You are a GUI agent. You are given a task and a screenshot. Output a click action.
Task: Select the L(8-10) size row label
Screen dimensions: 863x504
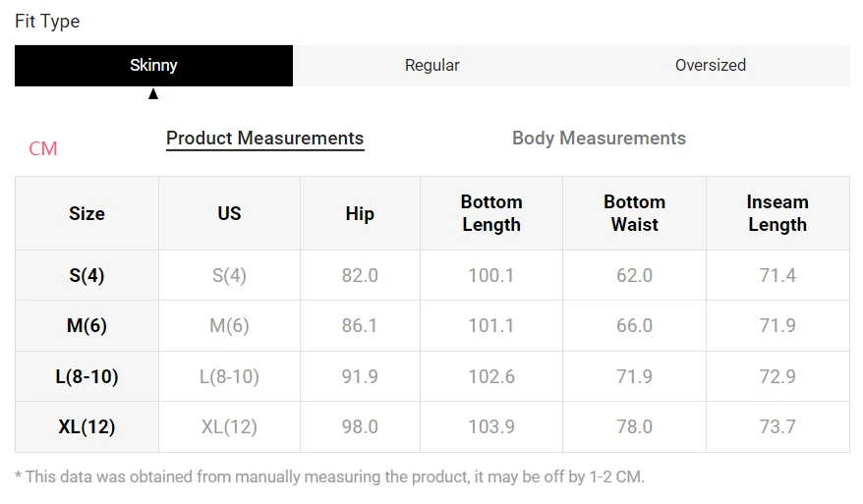86,376
